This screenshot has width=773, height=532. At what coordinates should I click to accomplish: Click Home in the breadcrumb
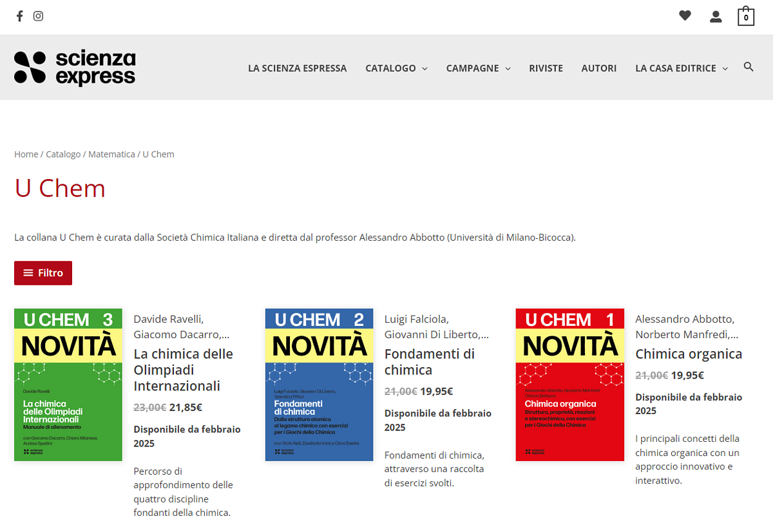(x=26, y=155)
